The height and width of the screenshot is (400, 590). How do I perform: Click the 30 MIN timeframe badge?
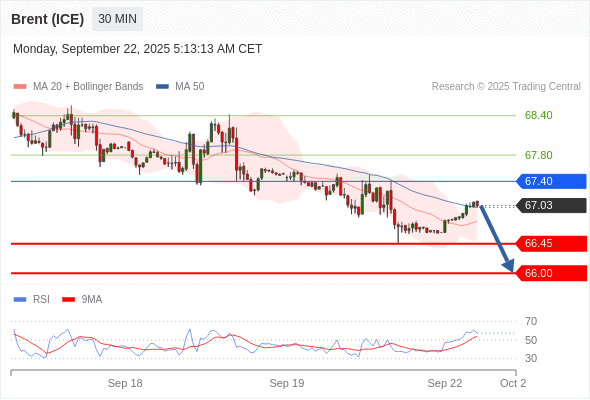pos(117,19)
